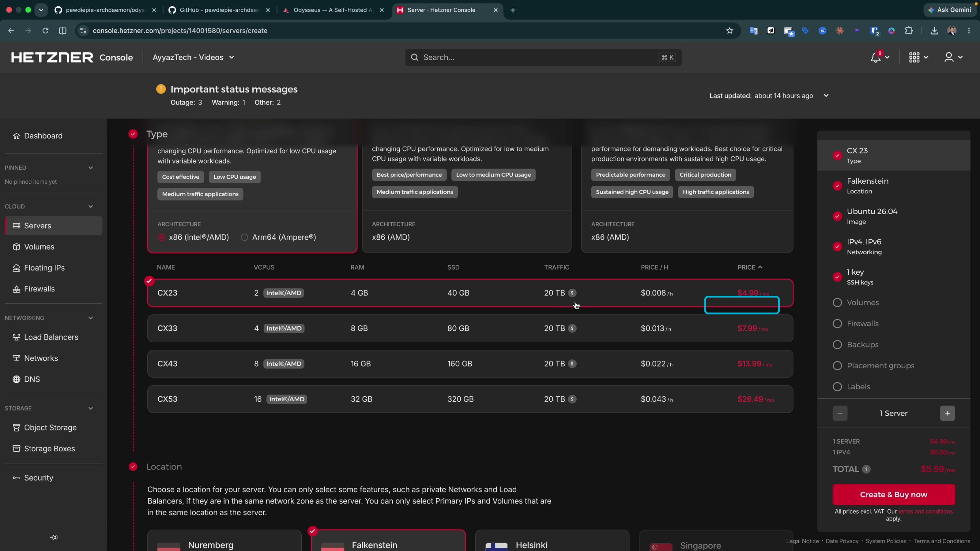980x551 pixels.
Task: Open the browser downloads icon
Action: coord(934,31)
